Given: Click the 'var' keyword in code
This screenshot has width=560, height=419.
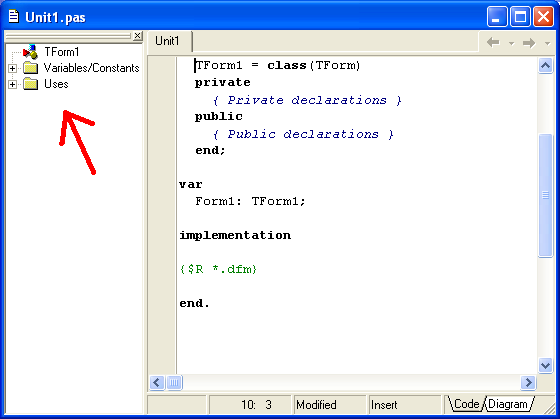Looking at the screenshot, I should point(191,184).
